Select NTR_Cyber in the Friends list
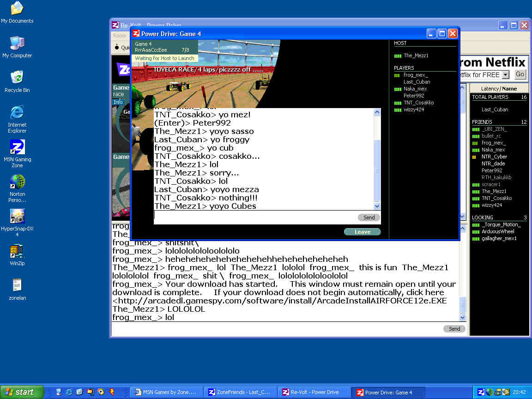 [x=494, y=157]
